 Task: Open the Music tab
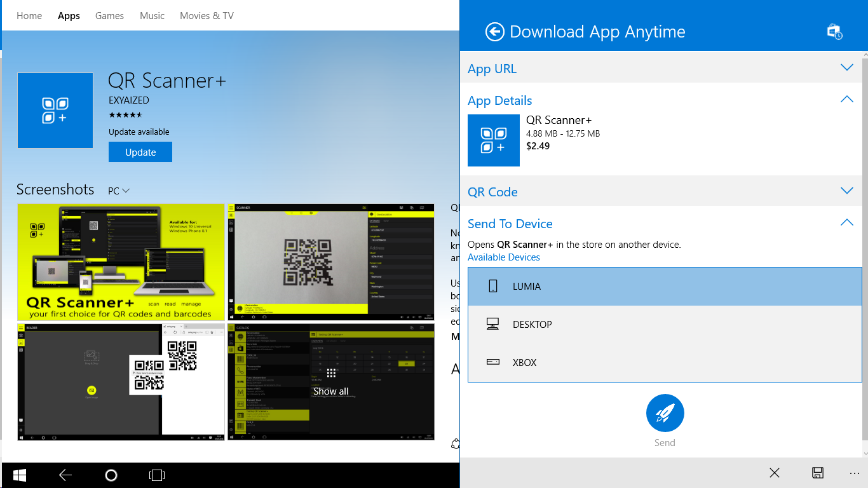(x=152, y=15)
